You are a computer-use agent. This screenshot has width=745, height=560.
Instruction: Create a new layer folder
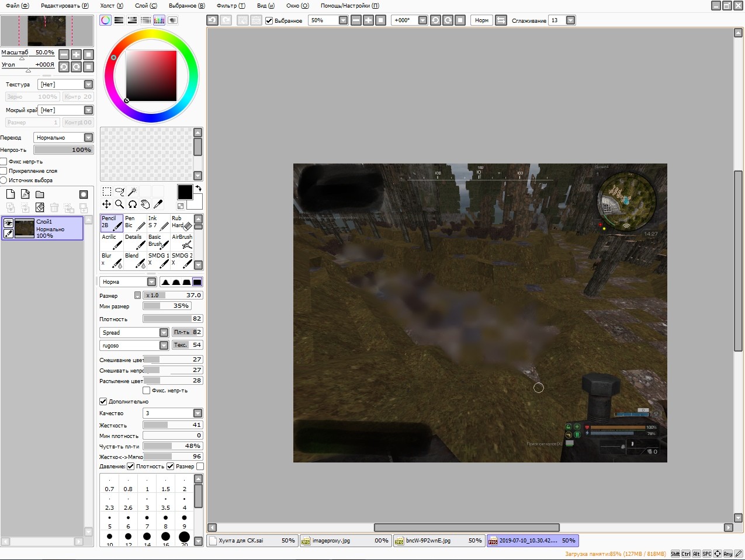(x=40, y=194)
